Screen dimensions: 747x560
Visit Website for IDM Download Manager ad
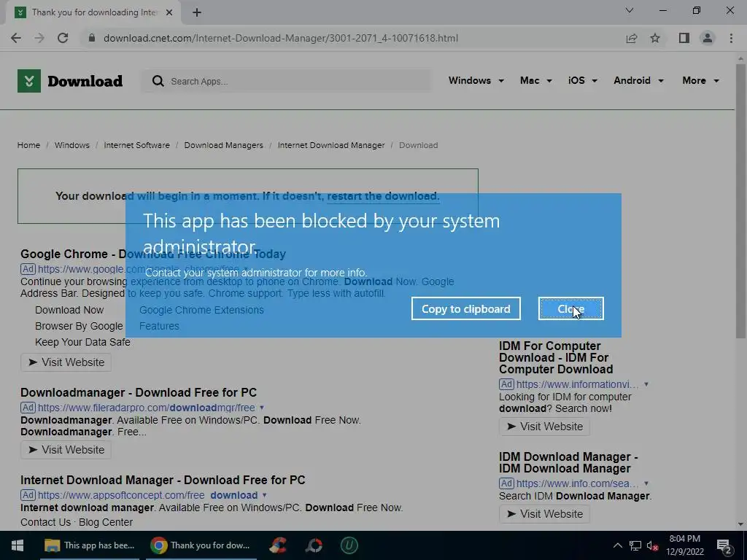[544, 514]
